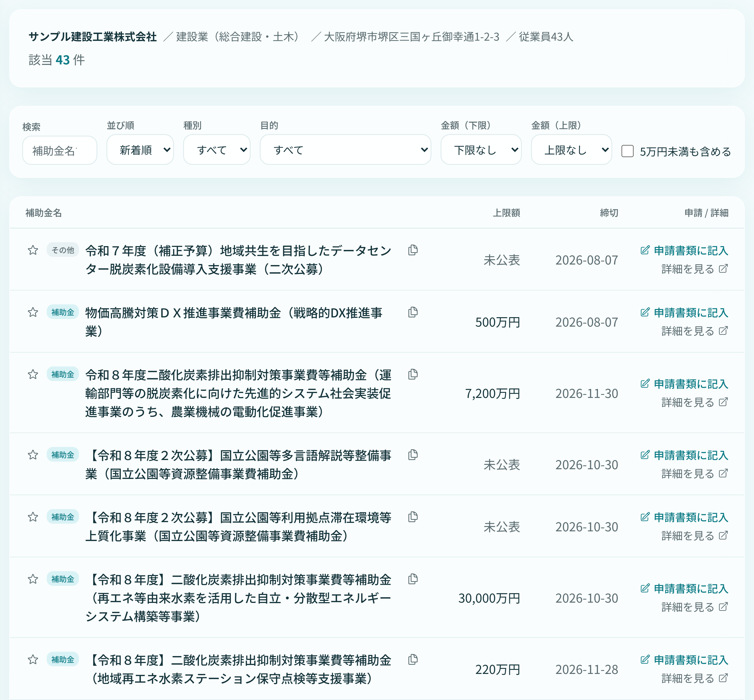Star the 国立公園等利用拠点滞在環境等上質化事業 row
754x700 pixels.
33,517
